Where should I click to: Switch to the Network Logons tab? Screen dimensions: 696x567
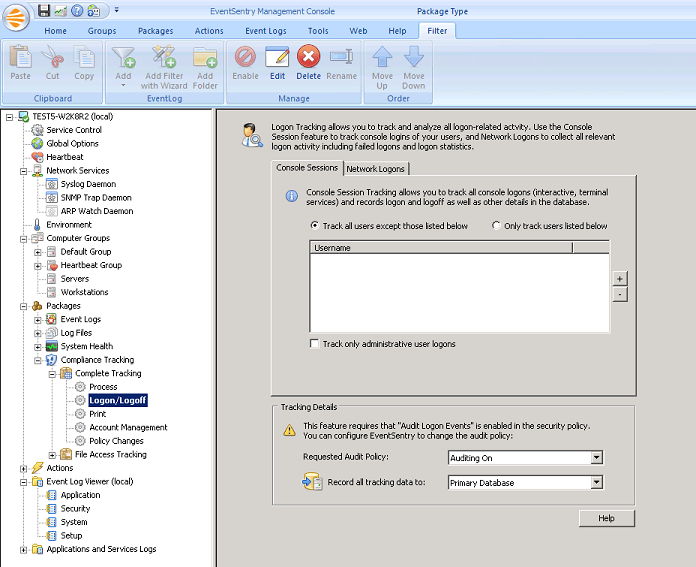[x=376, y=169]
